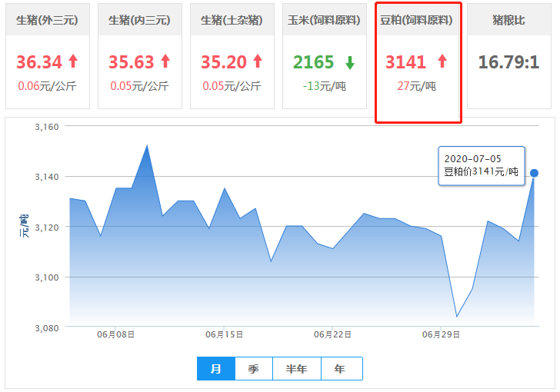Select the 生猪(外三元) price card header
Screen dimensions: 560x392
coord(48,20)
